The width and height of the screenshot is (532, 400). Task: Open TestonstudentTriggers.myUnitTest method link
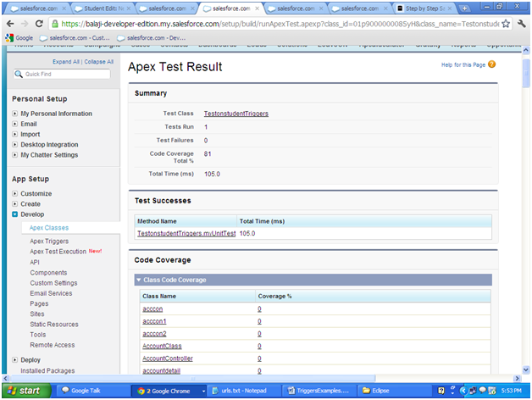(x=186, y=233)
